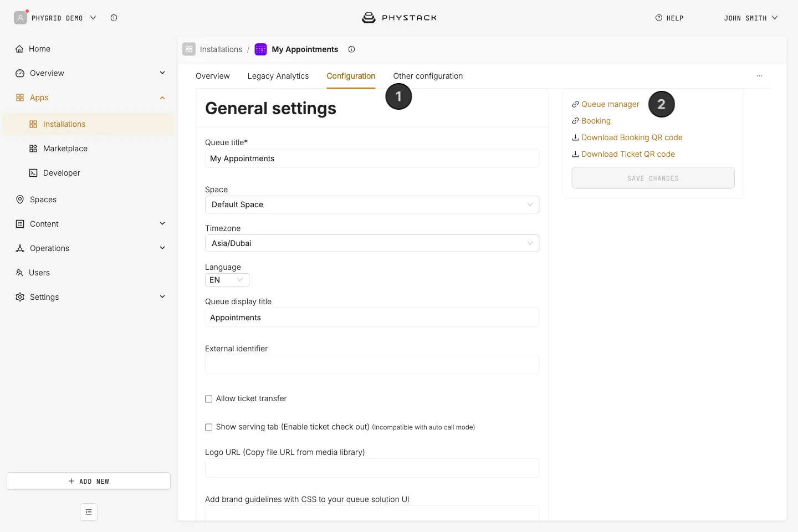Expand the Settings sidebar section
Screen dimensions: 798x532
pos(162,296)
